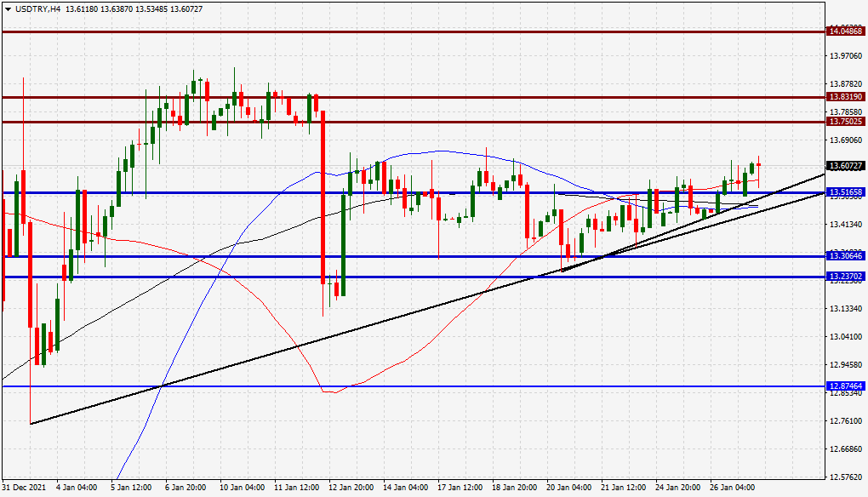
Task: Click the 4 Jan 04:00 time label
Action: coord(77,488)
